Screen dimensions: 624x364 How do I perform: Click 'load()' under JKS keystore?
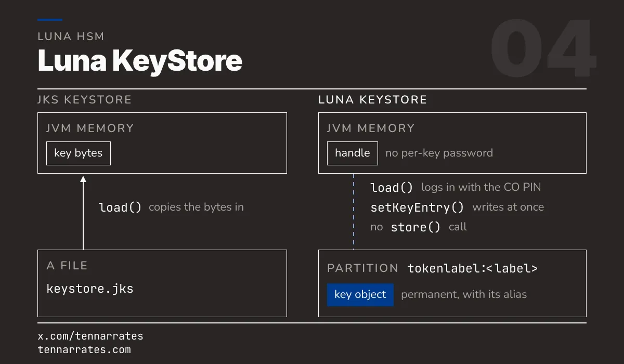click(x=120, y=207)
